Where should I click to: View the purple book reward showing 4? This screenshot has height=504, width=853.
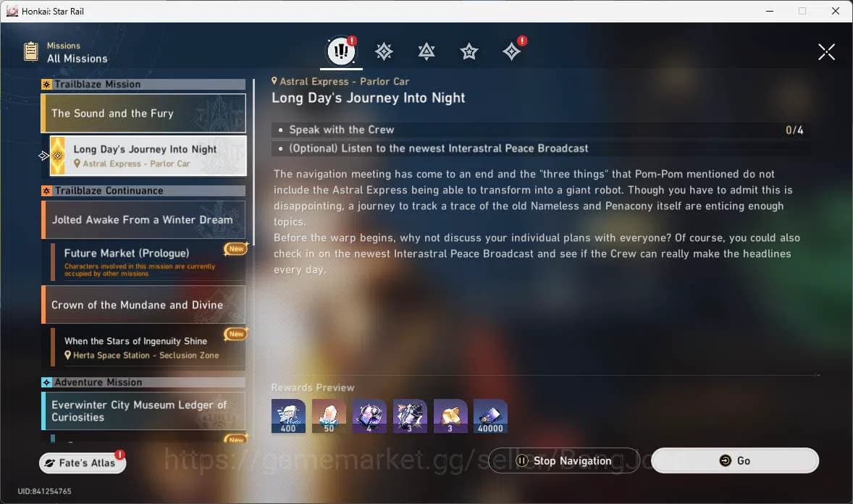coord(369,416)
